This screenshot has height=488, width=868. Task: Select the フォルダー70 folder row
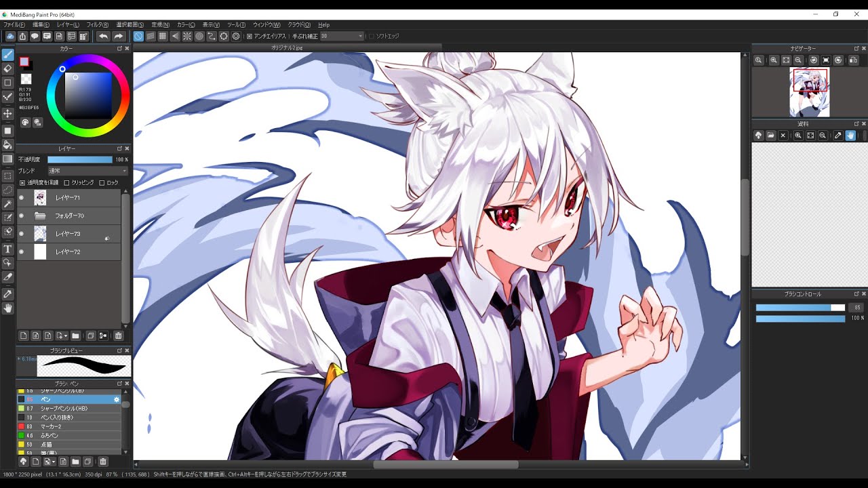coord(69,216)
